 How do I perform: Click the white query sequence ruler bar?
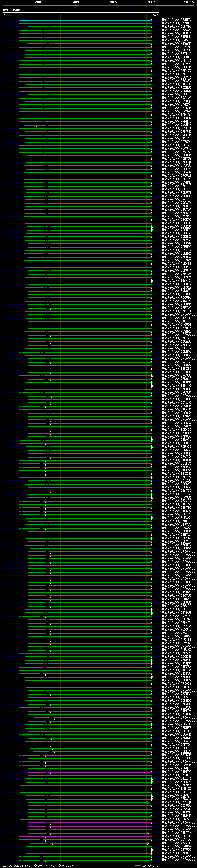(81, 13)
